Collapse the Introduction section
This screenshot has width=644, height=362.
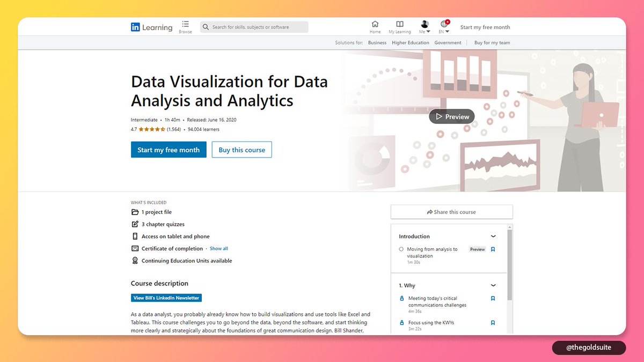494,236
